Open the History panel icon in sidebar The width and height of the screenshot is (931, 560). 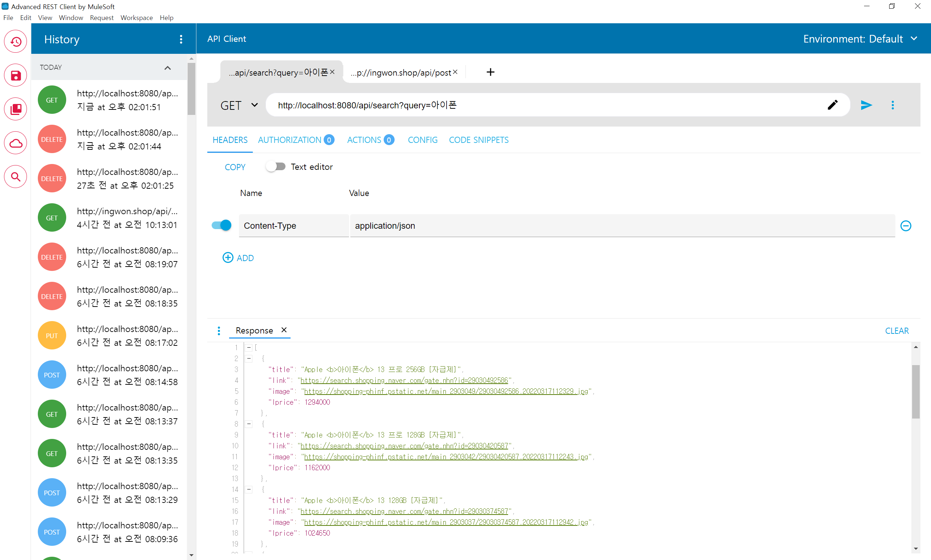16,41
